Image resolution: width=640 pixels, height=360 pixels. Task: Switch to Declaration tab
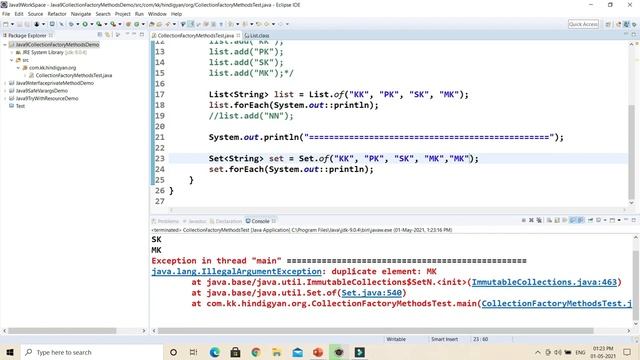tap(225, 221)
